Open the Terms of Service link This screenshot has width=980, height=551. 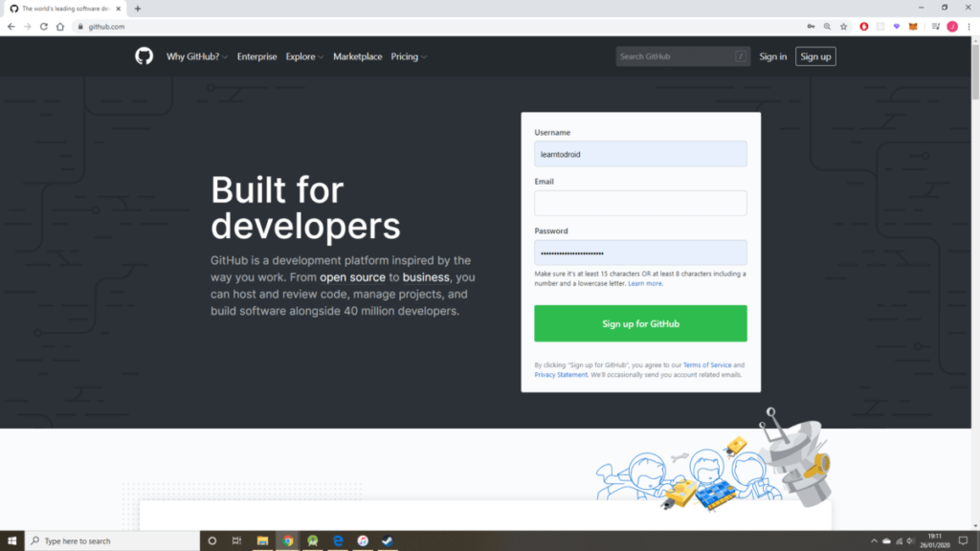click(706, 365)
